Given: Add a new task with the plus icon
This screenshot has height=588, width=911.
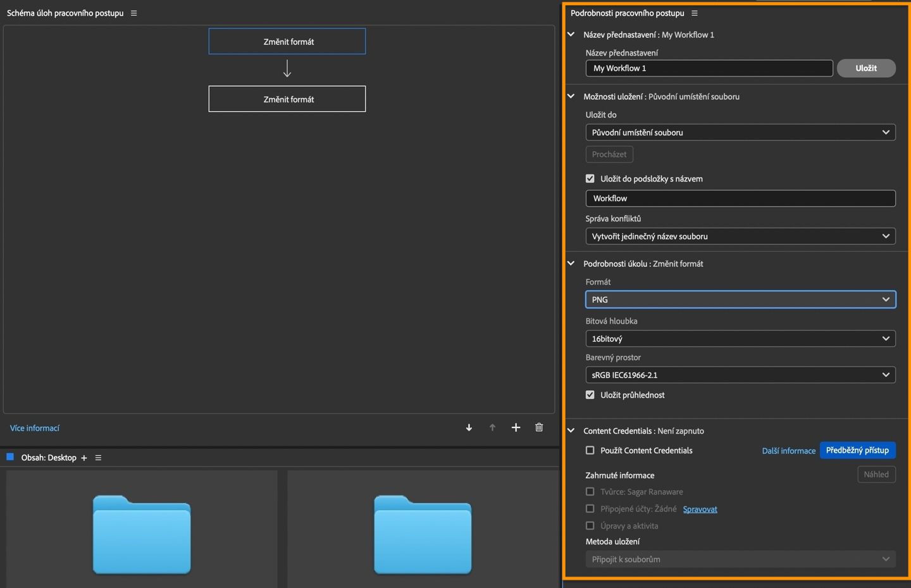Looking at the screenshot, I should coord(516,428).
